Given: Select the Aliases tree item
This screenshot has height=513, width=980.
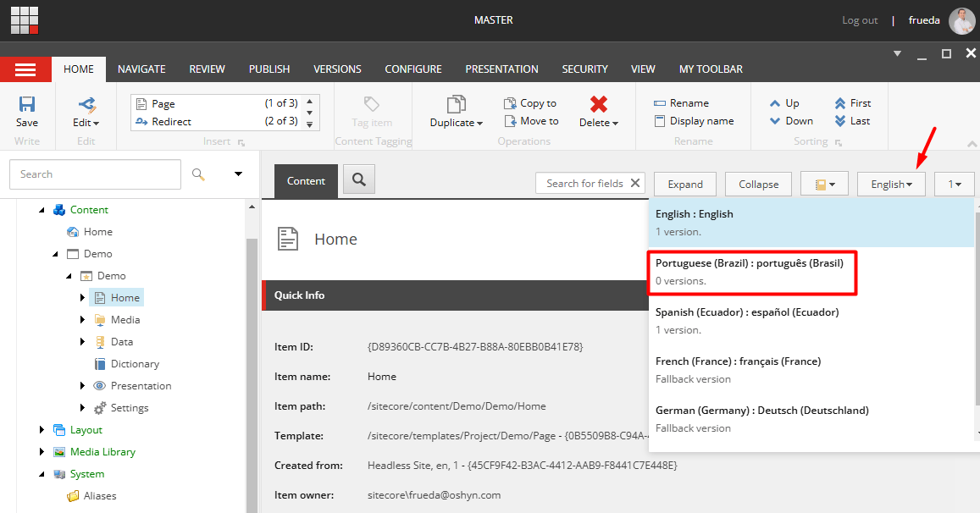Looking at the screenshot, I should pos(91,496).
